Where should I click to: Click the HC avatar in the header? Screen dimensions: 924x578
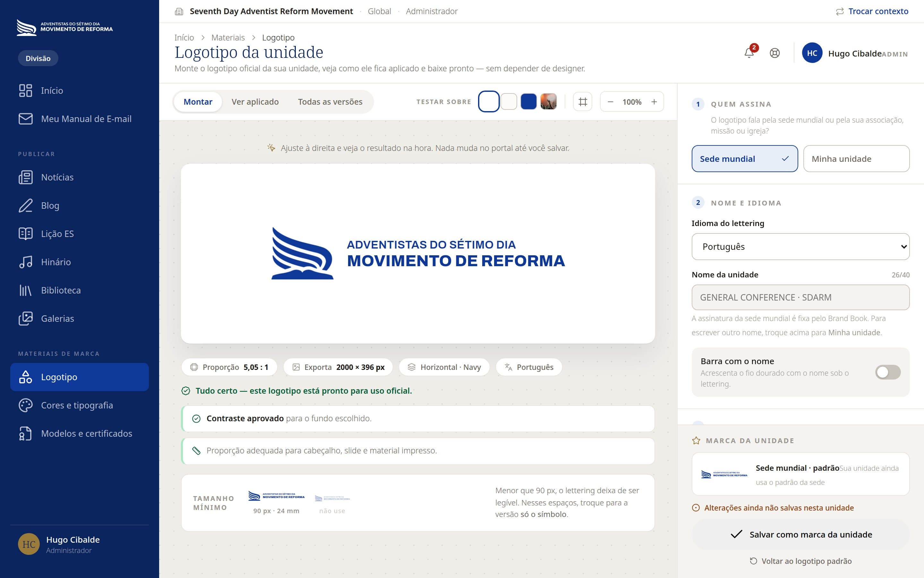pos(812,53)
